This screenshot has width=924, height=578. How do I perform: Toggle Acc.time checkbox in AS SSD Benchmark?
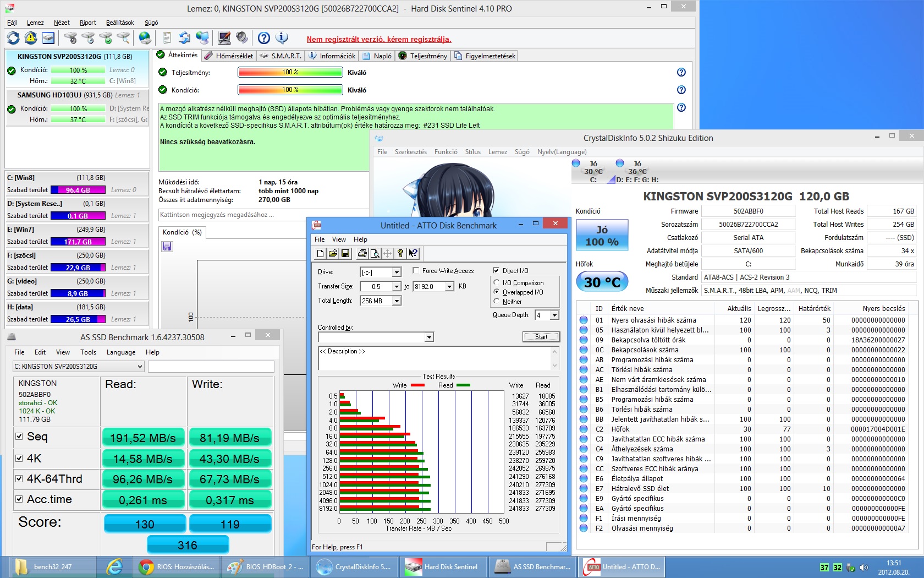[x=19, y=499]
